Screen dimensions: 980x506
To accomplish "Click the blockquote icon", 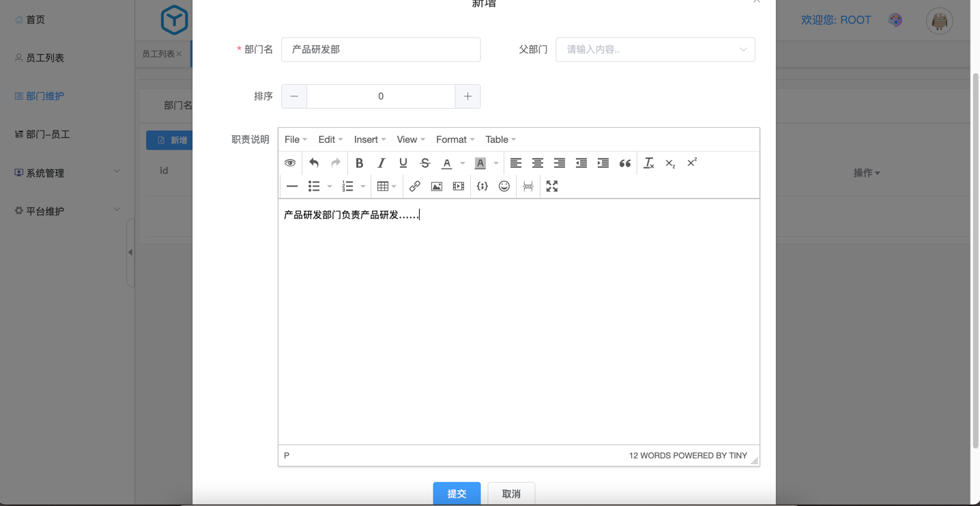I will 624,163.
